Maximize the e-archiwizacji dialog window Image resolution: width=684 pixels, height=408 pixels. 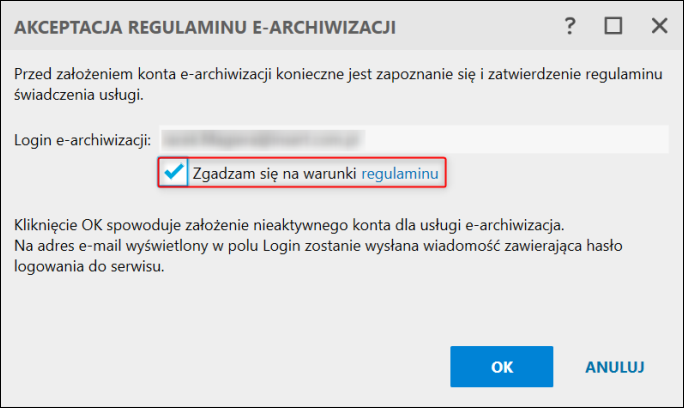(613, 27)
